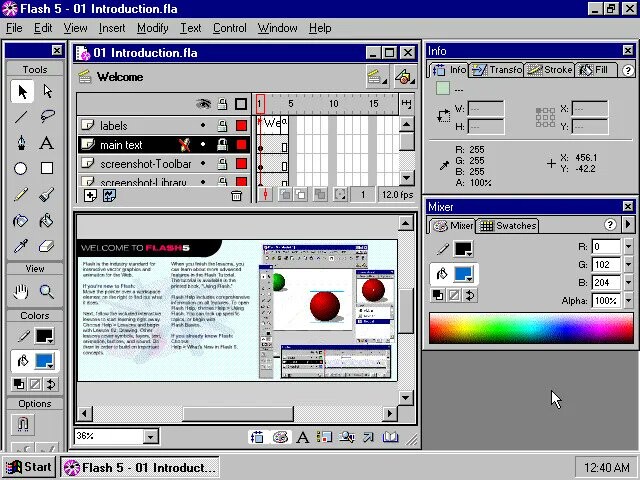Activate the Eraser tool
640x480 pixels.
[x=46, y=246]
